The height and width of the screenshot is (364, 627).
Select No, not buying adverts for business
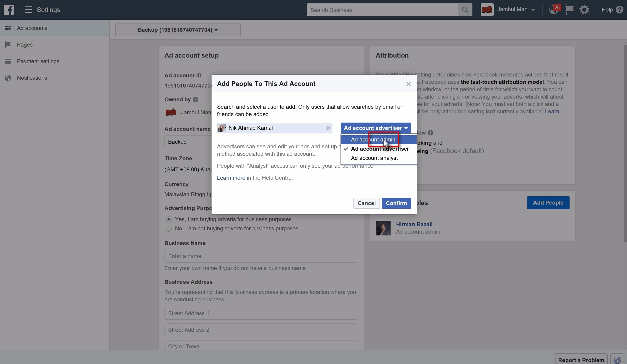click(168, 229)
